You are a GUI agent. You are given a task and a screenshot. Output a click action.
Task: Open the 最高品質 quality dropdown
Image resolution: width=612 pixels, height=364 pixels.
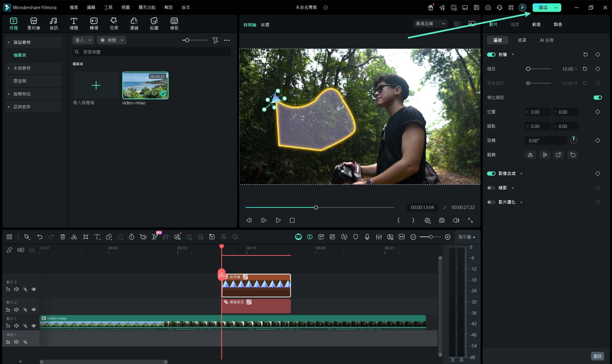pyautogui.click(x=430, y=24)
